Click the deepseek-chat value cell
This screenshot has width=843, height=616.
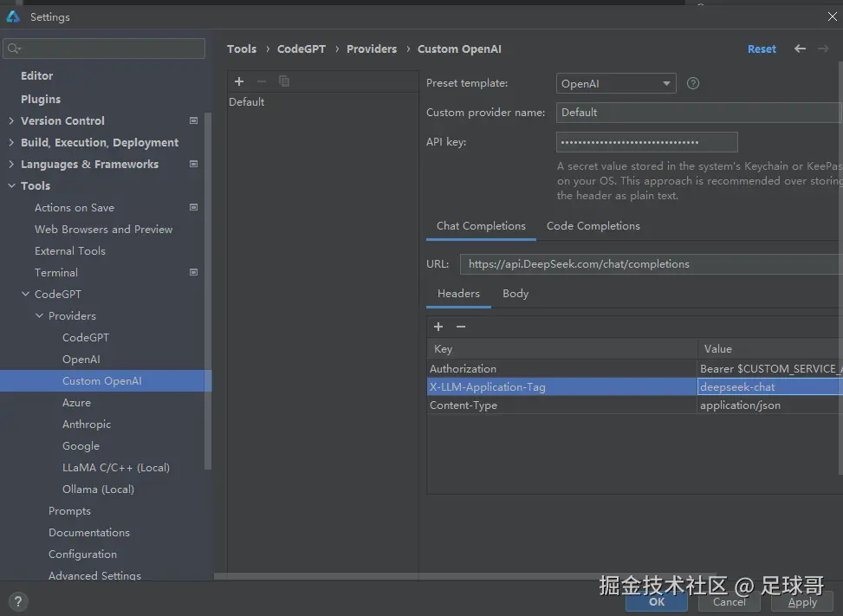770,387
